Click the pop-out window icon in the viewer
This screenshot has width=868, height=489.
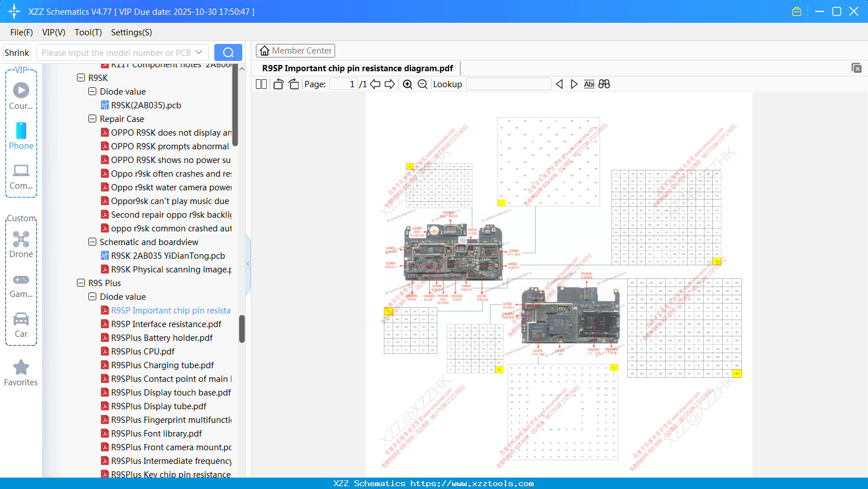(x=856, y=68)
